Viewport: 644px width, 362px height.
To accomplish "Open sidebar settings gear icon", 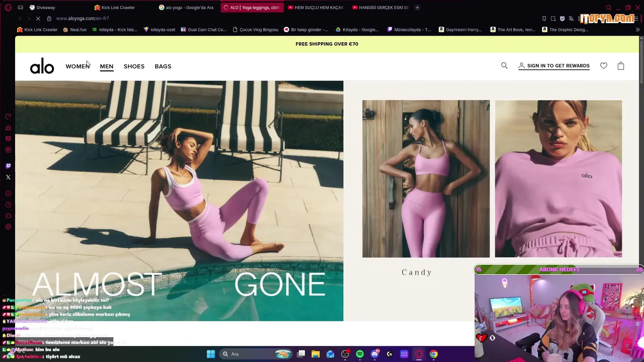I will (8, 227).
